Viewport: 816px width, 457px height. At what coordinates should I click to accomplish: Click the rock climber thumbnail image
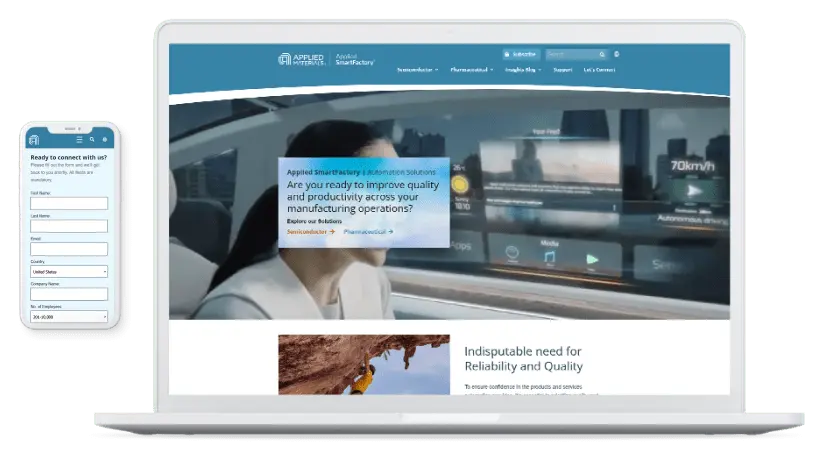click(364, 364)
